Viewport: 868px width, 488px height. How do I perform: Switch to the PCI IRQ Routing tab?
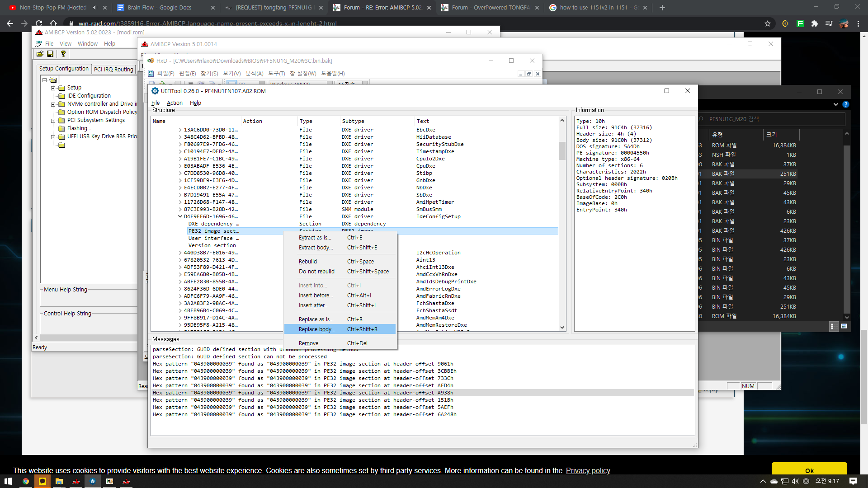113,69
